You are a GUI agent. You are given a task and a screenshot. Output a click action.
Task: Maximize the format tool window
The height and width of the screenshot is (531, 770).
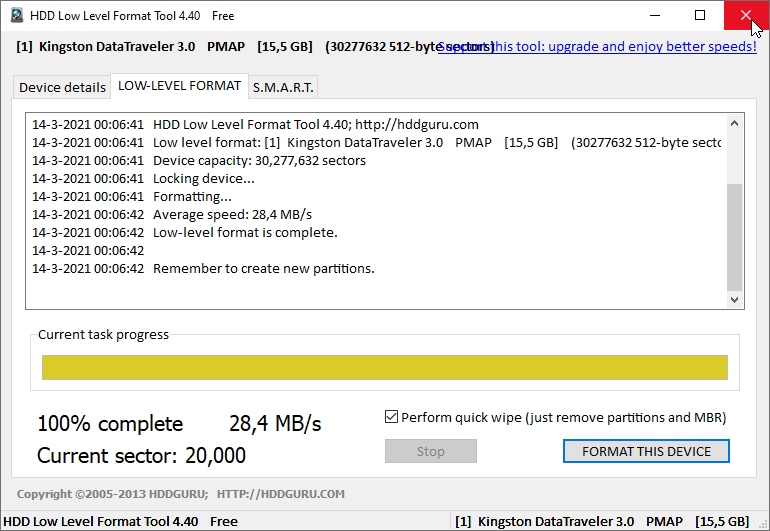point(700,15)
